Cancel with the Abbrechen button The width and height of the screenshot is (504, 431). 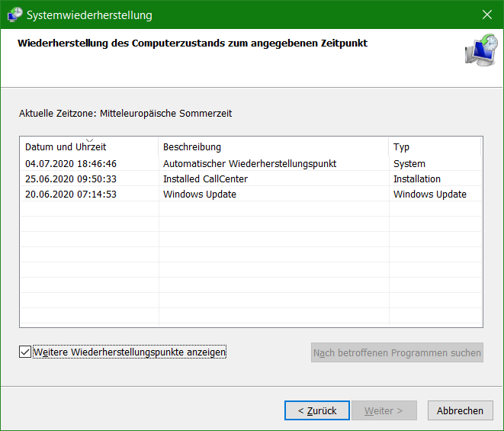460,410
